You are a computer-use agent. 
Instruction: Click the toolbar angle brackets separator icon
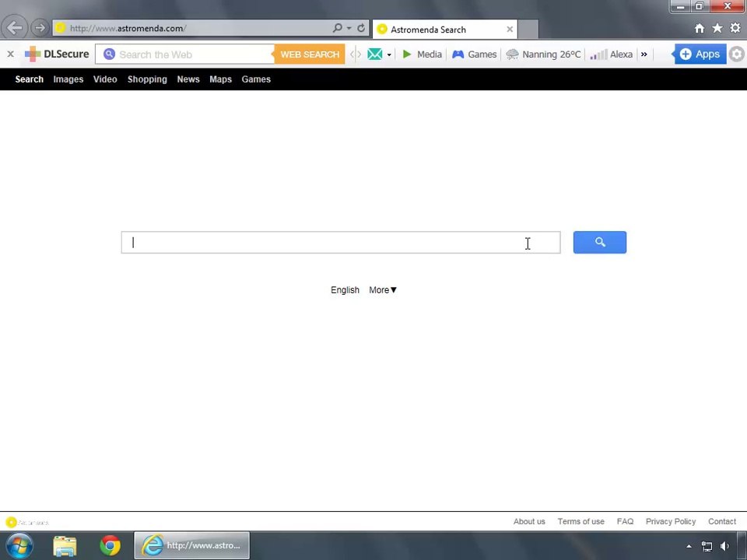tap(356, 54)
